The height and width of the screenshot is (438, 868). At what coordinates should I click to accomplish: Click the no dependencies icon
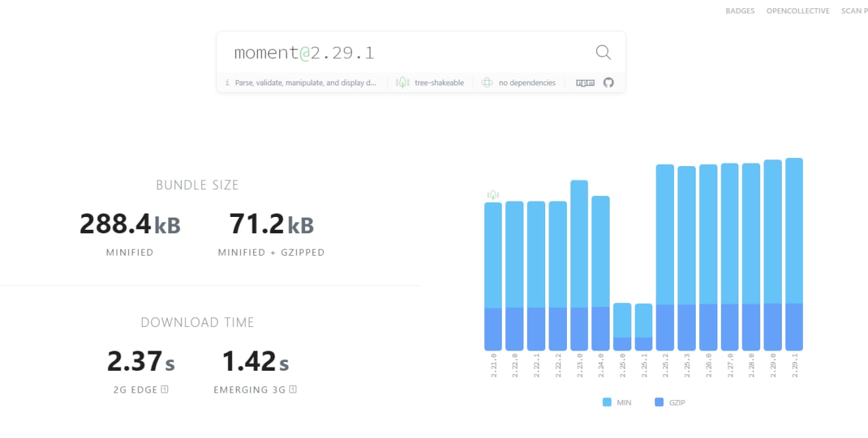486,83
